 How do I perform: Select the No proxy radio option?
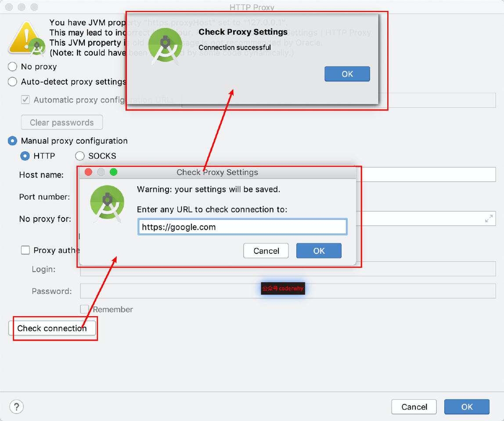(x=12, y=67)
